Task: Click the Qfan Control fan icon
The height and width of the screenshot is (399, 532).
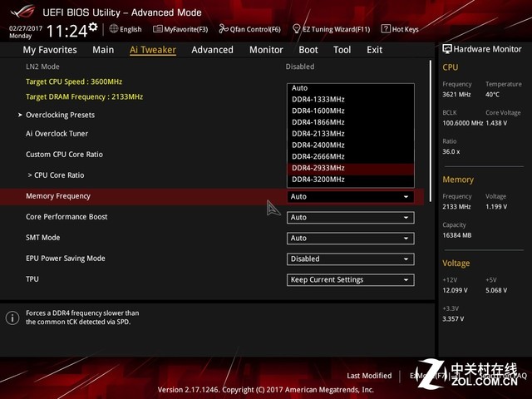Action: (224, 29)
